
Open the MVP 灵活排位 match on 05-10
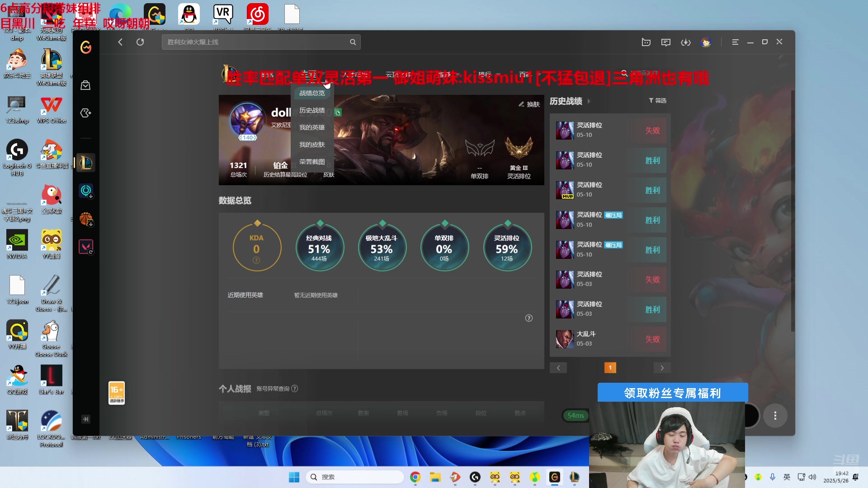tap(610, 190)
